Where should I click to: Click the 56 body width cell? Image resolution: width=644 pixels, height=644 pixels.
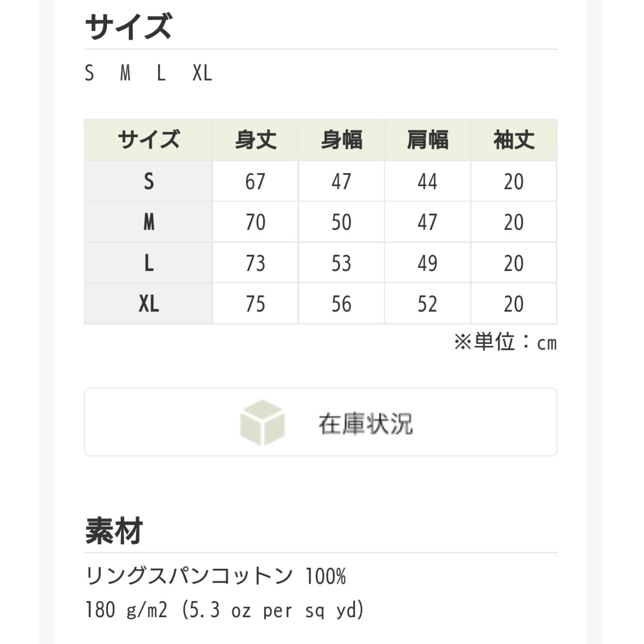341,303
